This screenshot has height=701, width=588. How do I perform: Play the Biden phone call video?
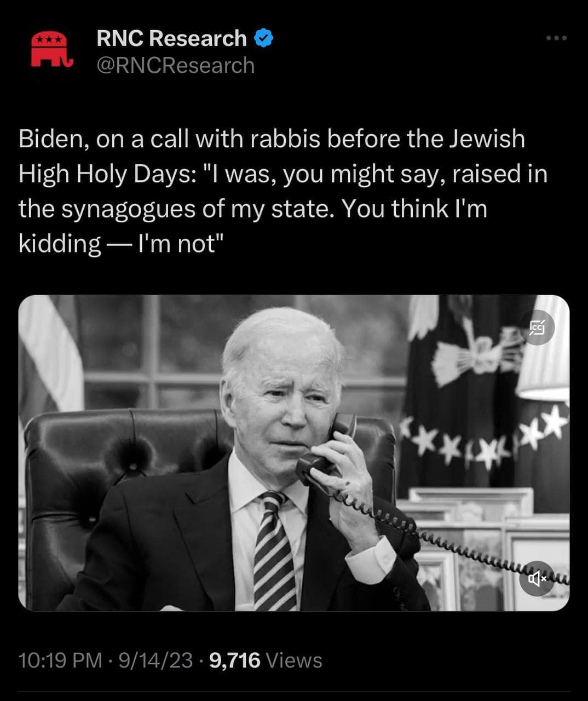coord(294,453)
